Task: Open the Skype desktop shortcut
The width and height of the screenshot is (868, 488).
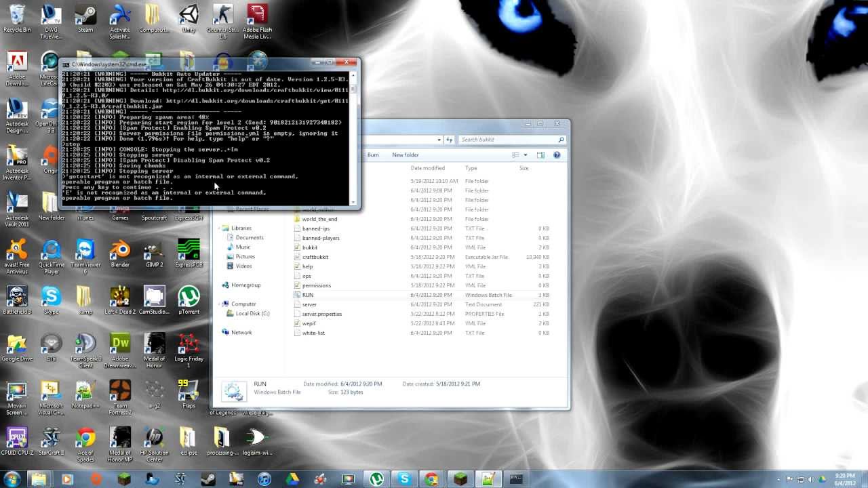Action: pyautogui.click(x=51, y=300)
